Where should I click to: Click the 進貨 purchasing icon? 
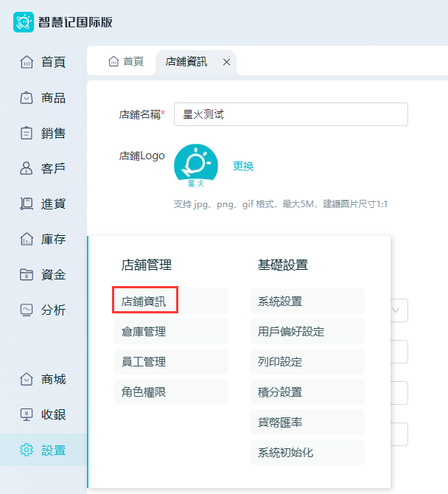(27, 203)
